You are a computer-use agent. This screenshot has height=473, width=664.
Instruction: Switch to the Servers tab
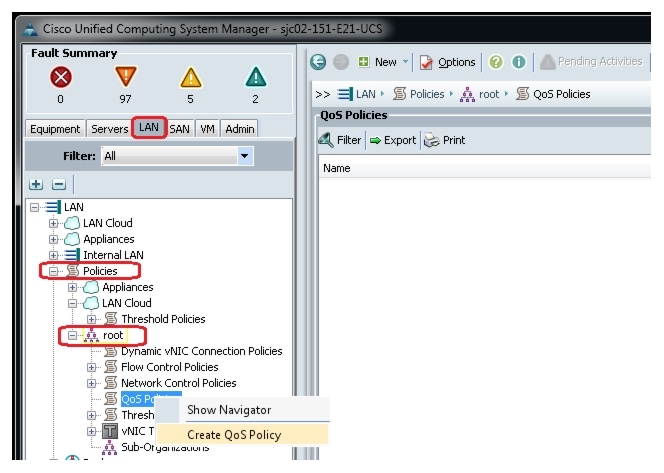click(109, 129)
